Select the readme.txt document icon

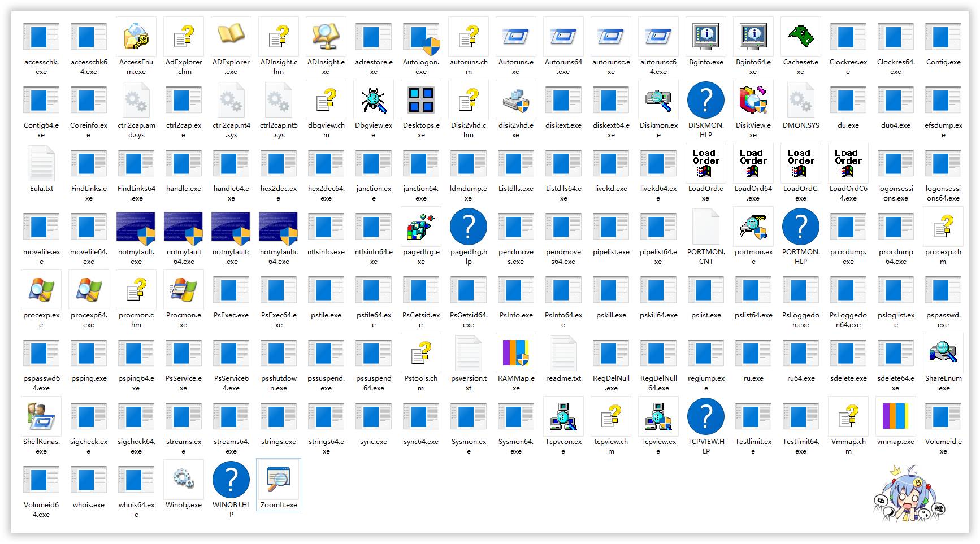563,353
